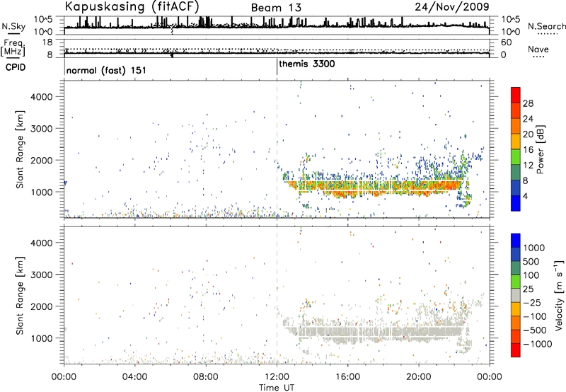Click the '08:00' time axis tick label
566x392 pixels.
click(x=206, y=377)
